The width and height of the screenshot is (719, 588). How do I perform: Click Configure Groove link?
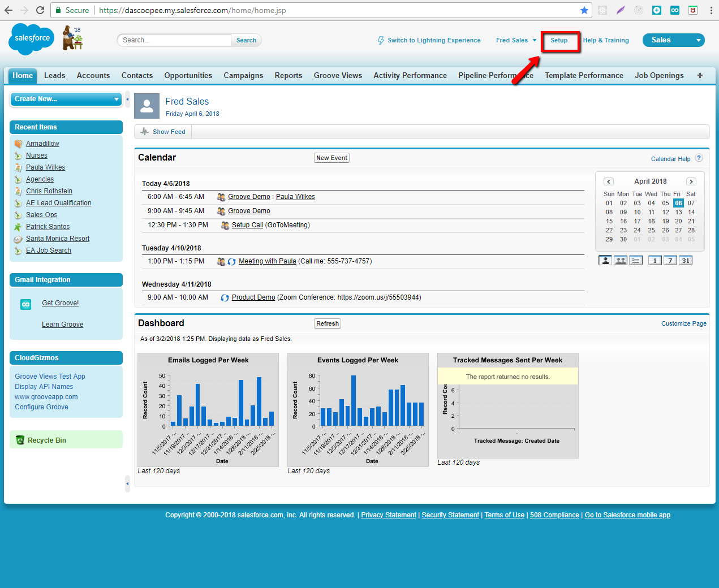(x=41, y=407)
